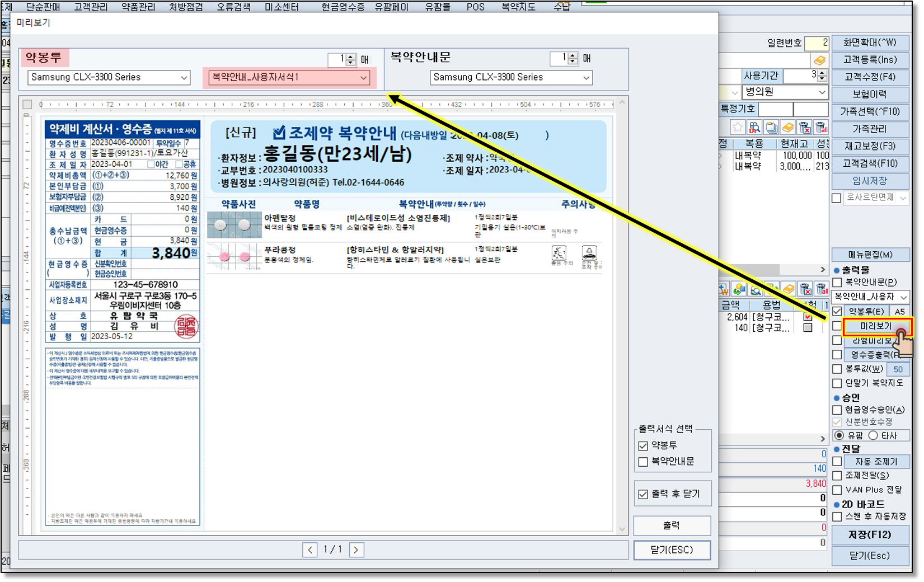Go to previous preview page arrow

(310, 550)
